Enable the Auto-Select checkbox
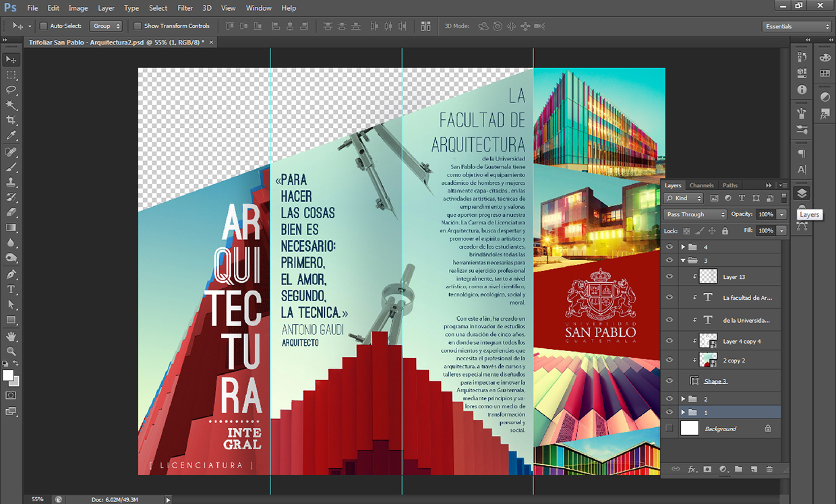Viewport: 836px width, 504px height. click(x=44, y=26)
